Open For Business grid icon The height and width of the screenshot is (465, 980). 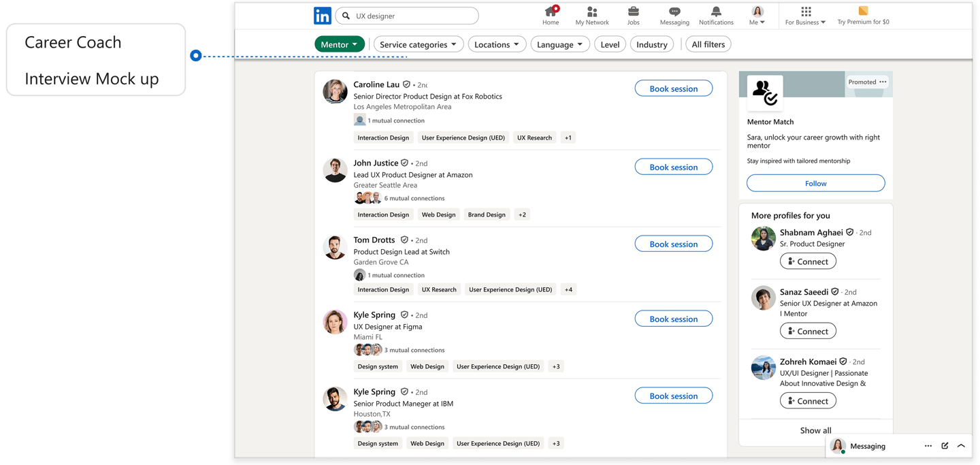pos(806,12)
